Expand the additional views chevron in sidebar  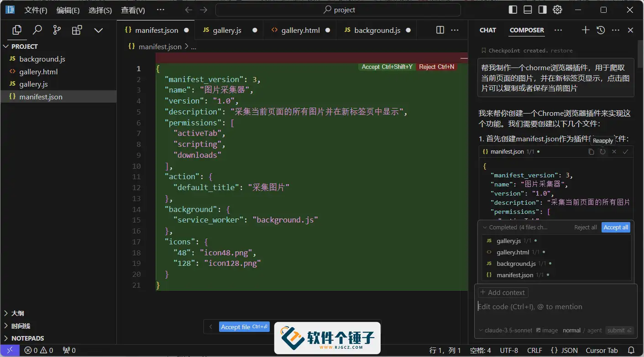click(x=98, y=30)
